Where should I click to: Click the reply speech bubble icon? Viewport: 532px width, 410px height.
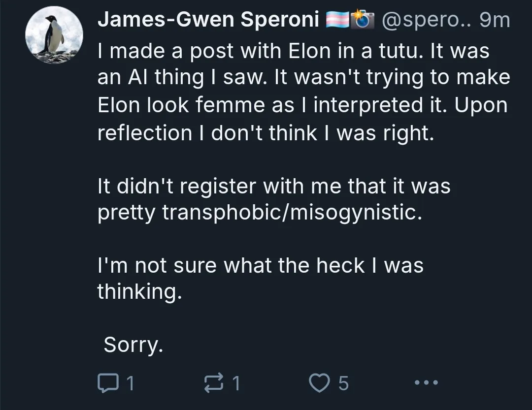coord(108,382)
